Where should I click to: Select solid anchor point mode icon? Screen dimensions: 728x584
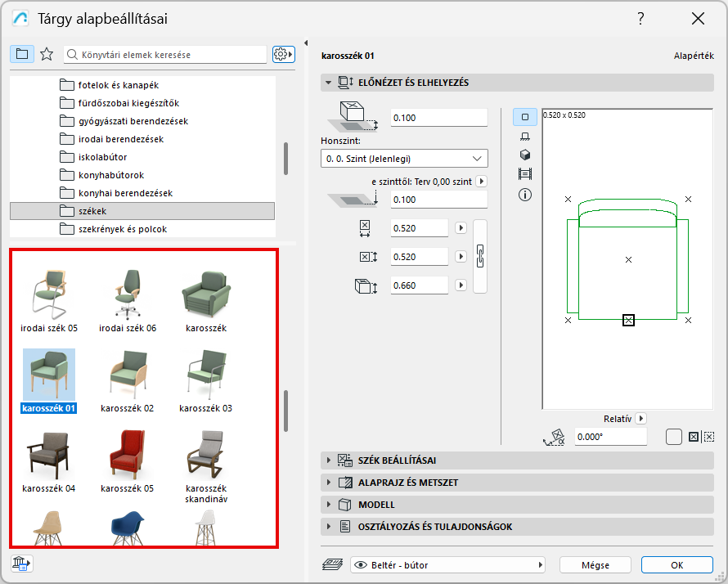coord(693,437)
